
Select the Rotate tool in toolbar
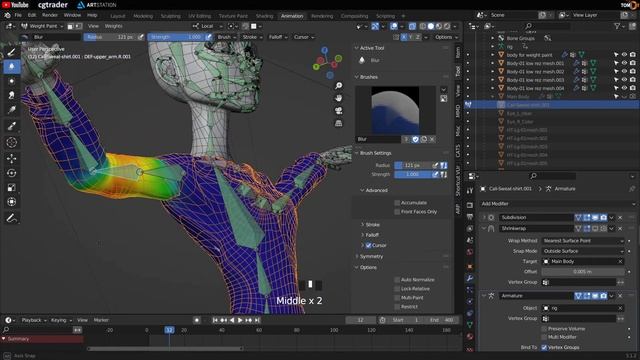11,173
